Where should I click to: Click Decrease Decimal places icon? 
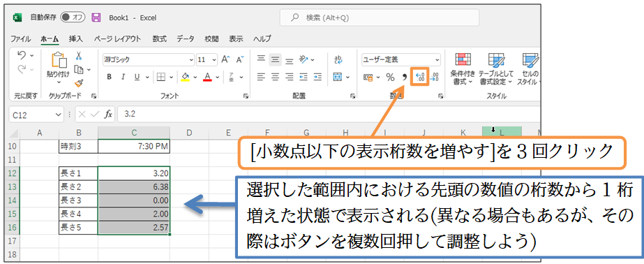(434, 77)
